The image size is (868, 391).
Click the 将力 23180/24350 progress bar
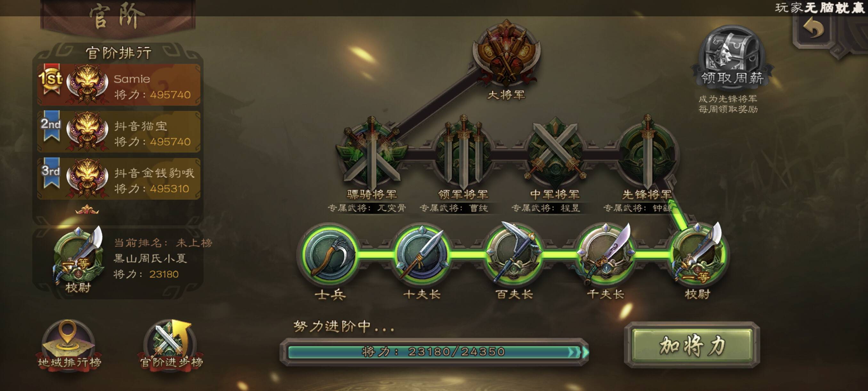point(434,352)
